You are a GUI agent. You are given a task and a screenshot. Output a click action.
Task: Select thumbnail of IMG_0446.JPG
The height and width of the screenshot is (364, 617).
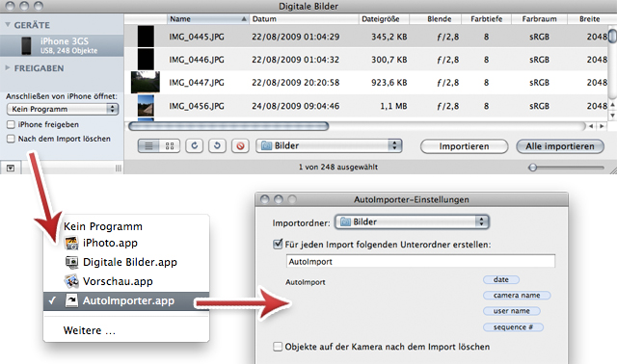146,60
